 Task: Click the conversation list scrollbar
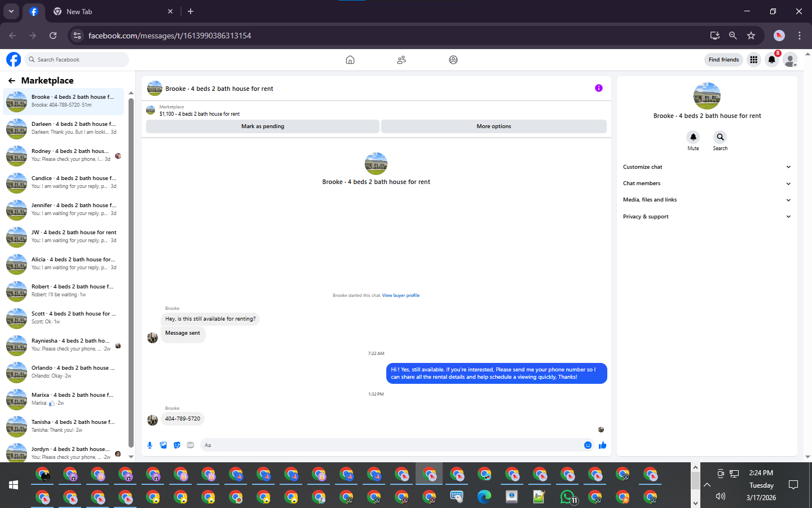tap(131, 273)
